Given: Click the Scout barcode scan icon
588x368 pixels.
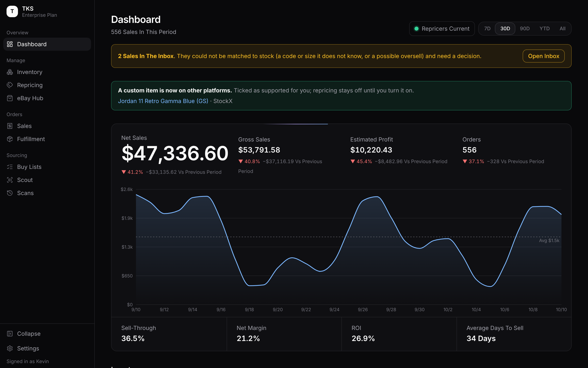Looking at the screenshot, I should point(10,180).
